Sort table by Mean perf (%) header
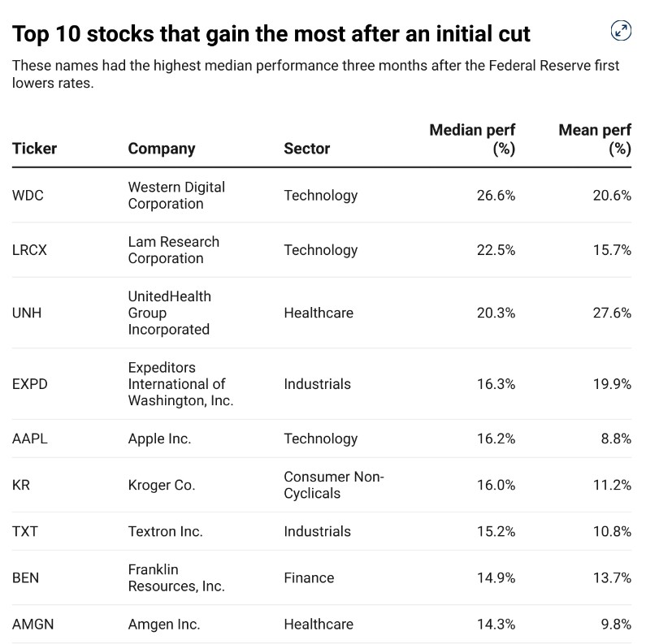This screenshot has height=644, width=646. [595, 140]
